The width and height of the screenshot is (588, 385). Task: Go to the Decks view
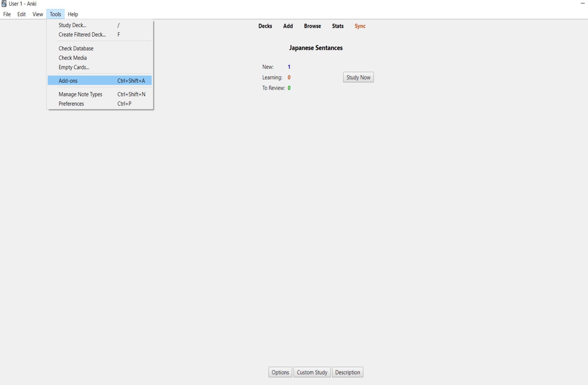[265, 26]
